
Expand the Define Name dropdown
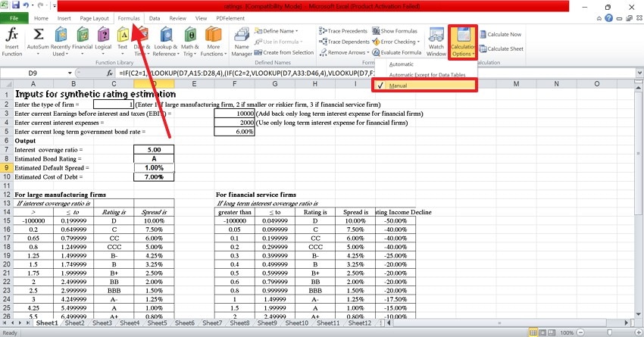(296, 31)
